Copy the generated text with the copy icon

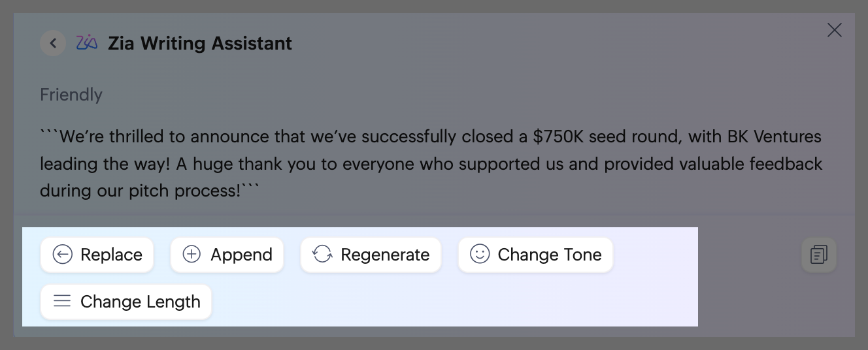pyautogui.click(x=819, y=255)
